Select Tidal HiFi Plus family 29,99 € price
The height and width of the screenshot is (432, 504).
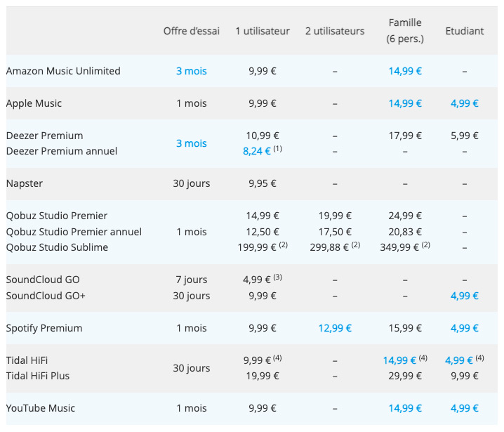click(405, 376)
